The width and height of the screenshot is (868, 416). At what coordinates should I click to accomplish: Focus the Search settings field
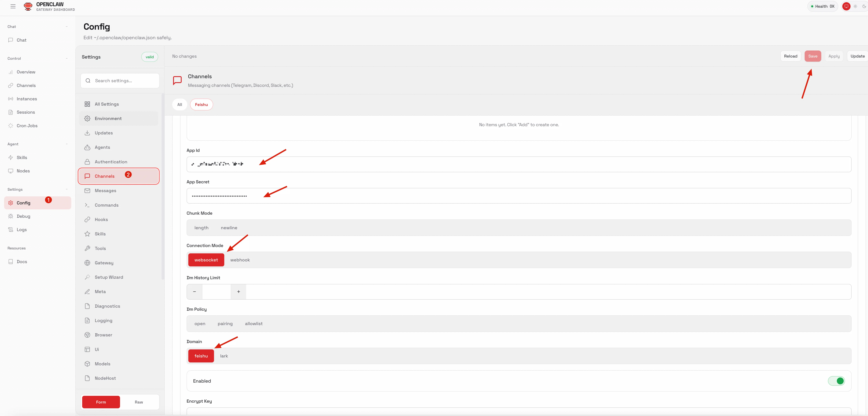coord(120,81)
